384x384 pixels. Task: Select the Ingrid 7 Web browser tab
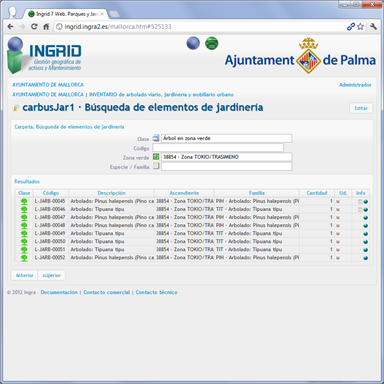[x=66, y=14]
